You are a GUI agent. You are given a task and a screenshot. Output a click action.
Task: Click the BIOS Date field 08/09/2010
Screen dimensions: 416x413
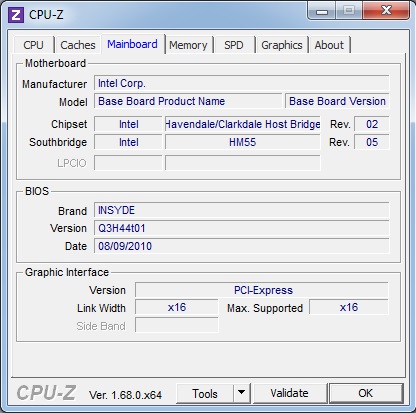point(242,246)
